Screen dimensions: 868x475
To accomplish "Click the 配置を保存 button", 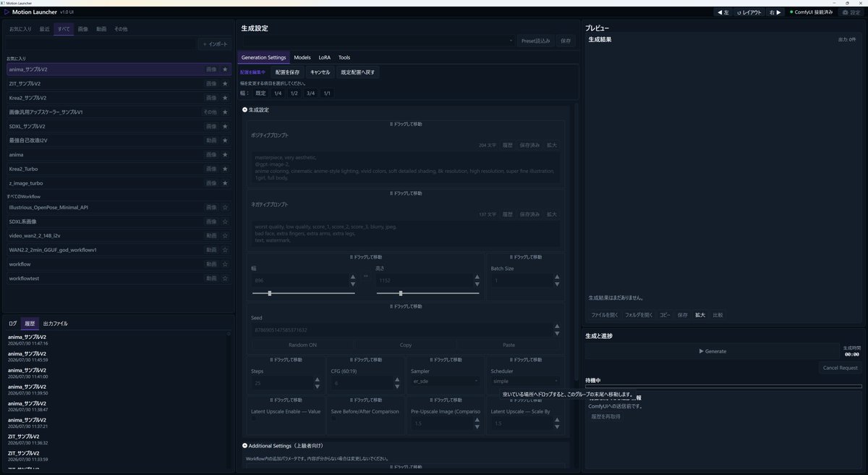I will pos(287,72).
